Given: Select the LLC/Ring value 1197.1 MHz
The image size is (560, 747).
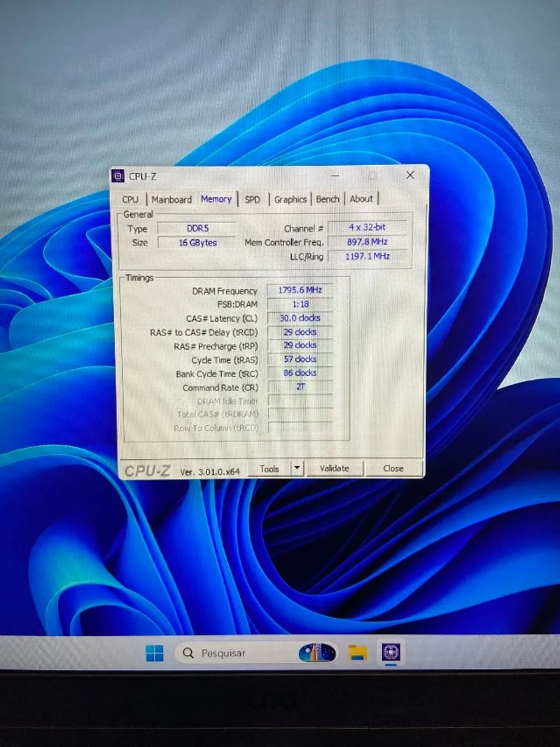Looking at the screenshot, I should pyautogui.click(x=367, y=256).
